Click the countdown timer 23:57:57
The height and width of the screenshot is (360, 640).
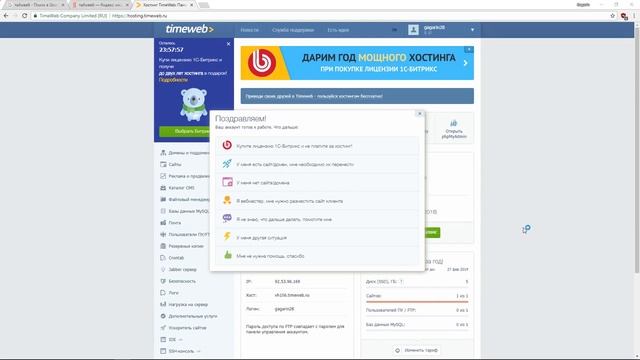(x=171, y=50)
